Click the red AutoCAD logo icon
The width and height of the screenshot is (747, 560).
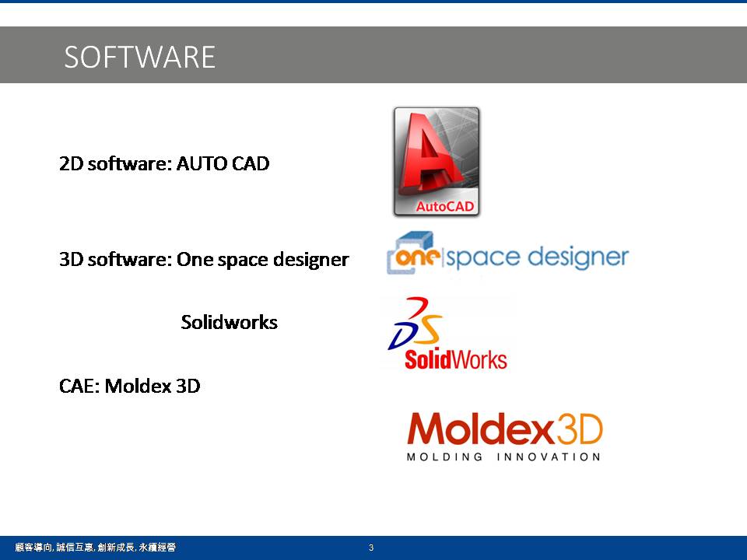pyautogui.click(x=437, y=162)
